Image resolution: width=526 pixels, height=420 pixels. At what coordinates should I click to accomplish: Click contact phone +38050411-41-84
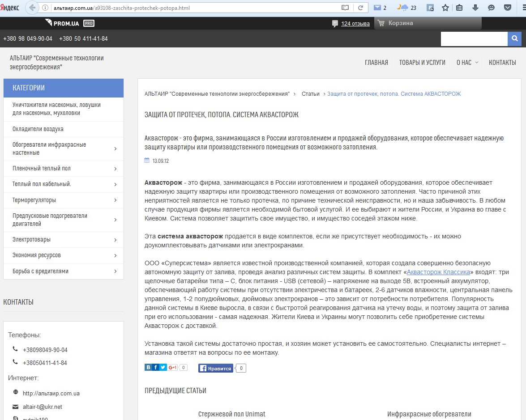pyautogui.click(x=45, y=363)
